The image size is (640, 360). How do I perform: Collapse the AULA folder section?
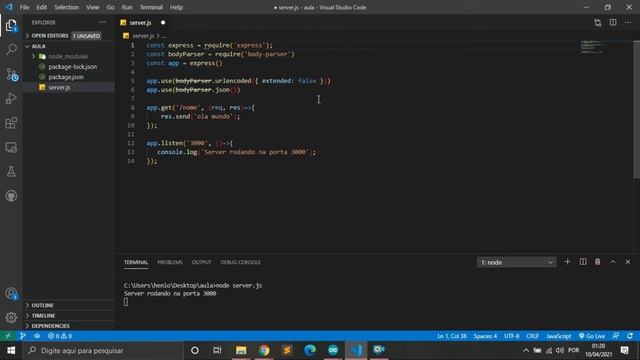69,46
